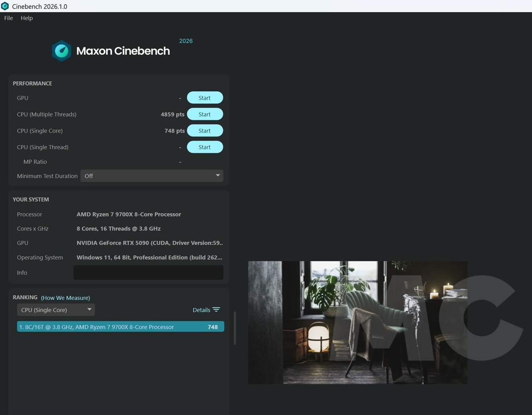The image size is (532, 415).
Task: Expand the Minimum Test Duration dropdown
Action: [x=151, y=176]
